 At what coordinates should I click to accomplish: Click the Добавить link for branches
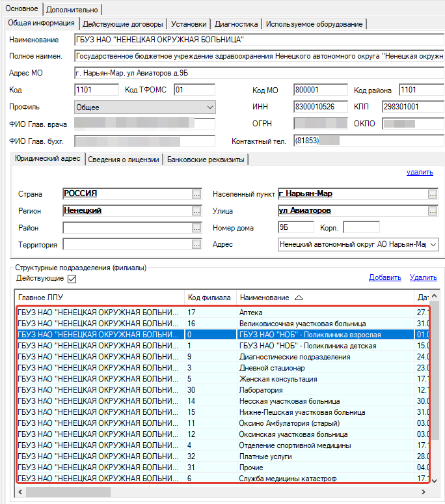point(385,277)
